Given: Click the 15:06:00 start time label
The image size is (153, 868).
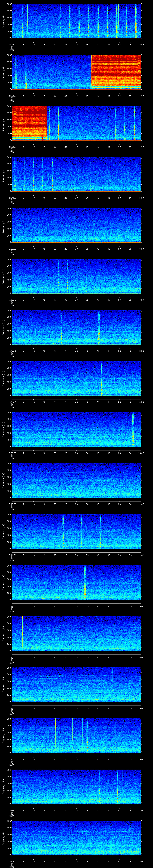Looking at the screenshot, I should click(x=12, y=300).
